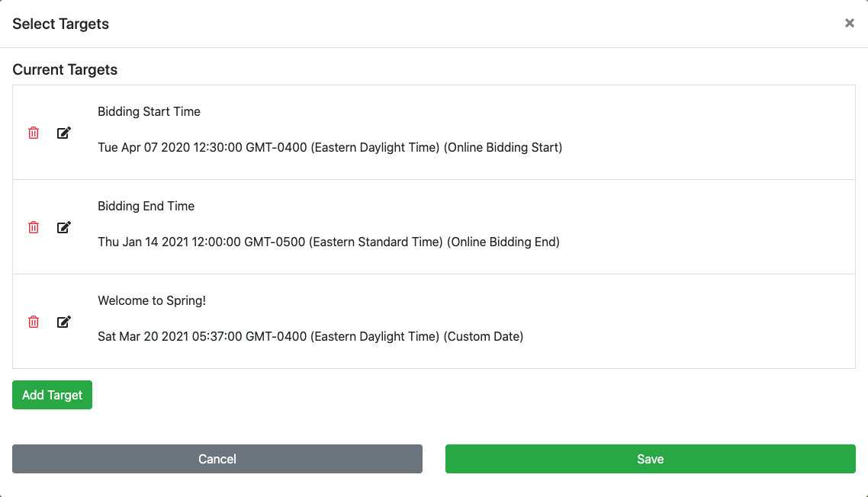Click the Bidding End Time title
Screen dimensions: 868x497
coord(146,206)
